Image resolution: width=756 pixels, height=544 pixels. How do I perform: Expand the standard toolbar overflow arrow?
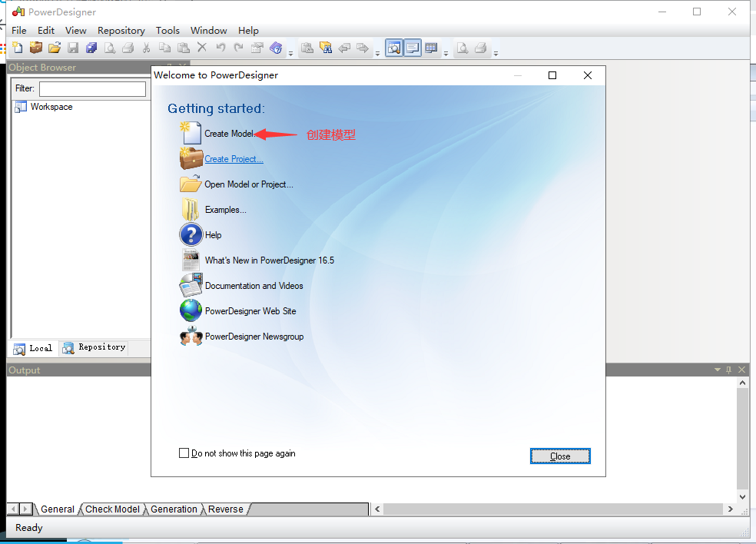(x=290, y=54)
